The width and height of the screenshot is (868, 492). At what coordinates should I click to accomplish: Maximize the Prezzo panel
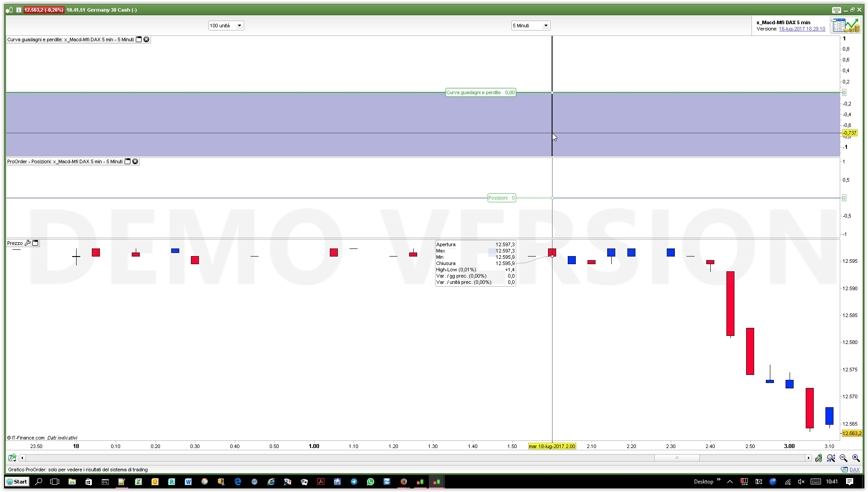coord(35,243)
